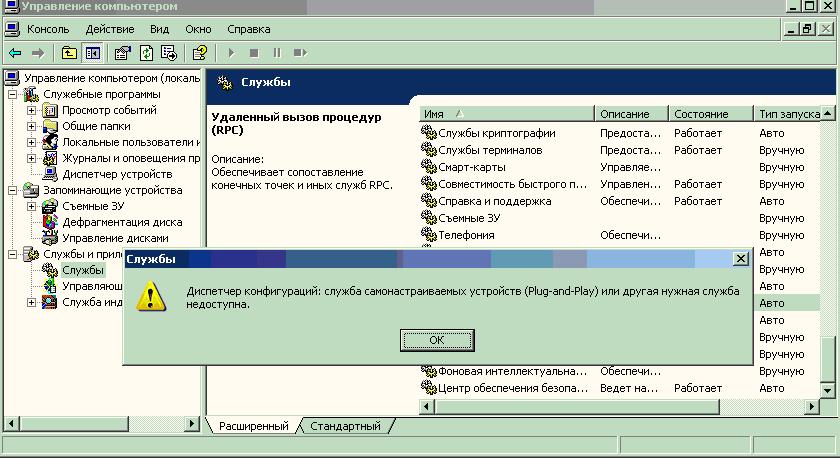840x458 pixels.
Task: Collapse the Служебные программы tree node
Action: (14, 94)
